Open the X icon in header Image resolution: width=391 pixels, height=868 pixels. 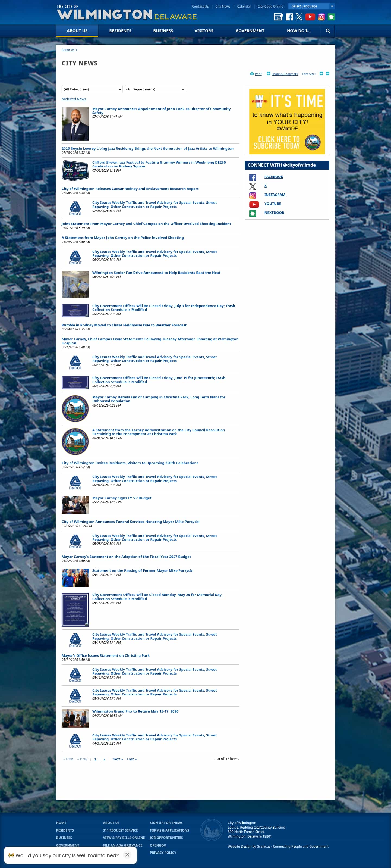[299, 17]
